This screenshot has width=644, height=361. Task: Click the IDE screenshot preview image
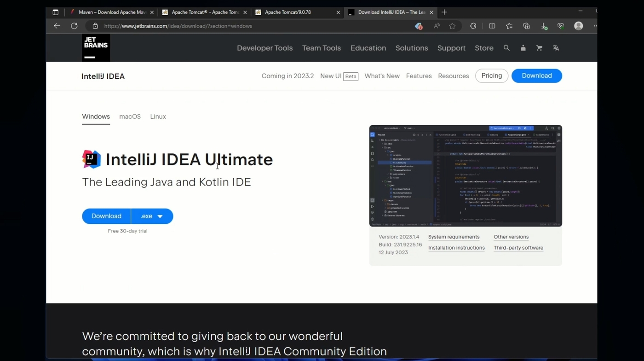click(x=466, y=176)
